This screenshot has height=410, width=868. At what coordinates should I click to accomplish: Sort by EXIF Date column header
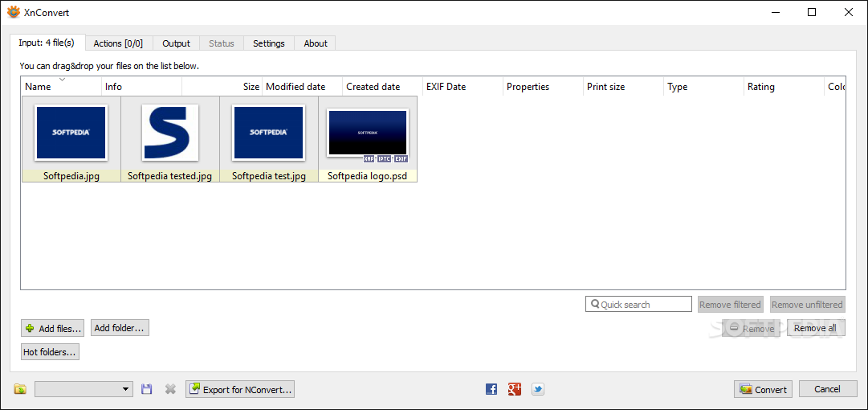[463, 87]
